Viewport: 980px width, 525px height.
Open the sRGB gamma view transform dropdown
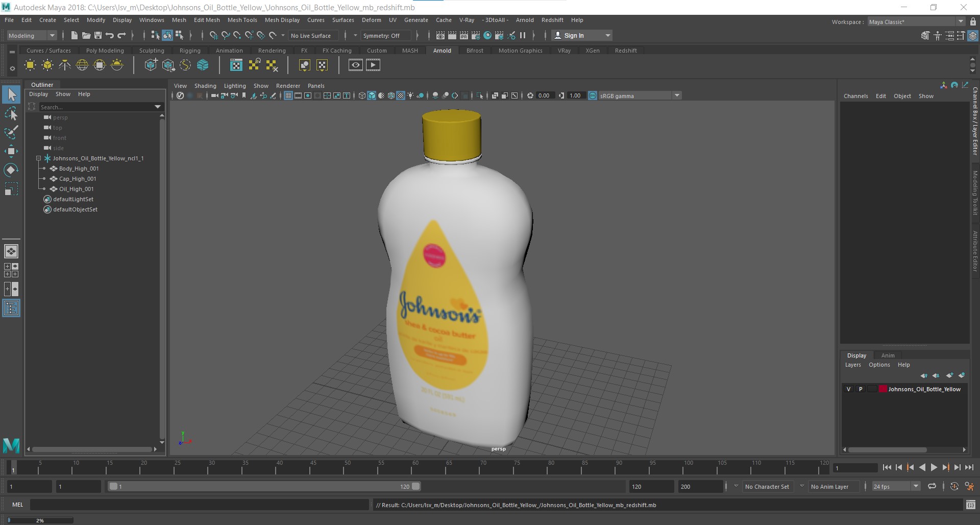pyautogui.click(x=640, y=96)
